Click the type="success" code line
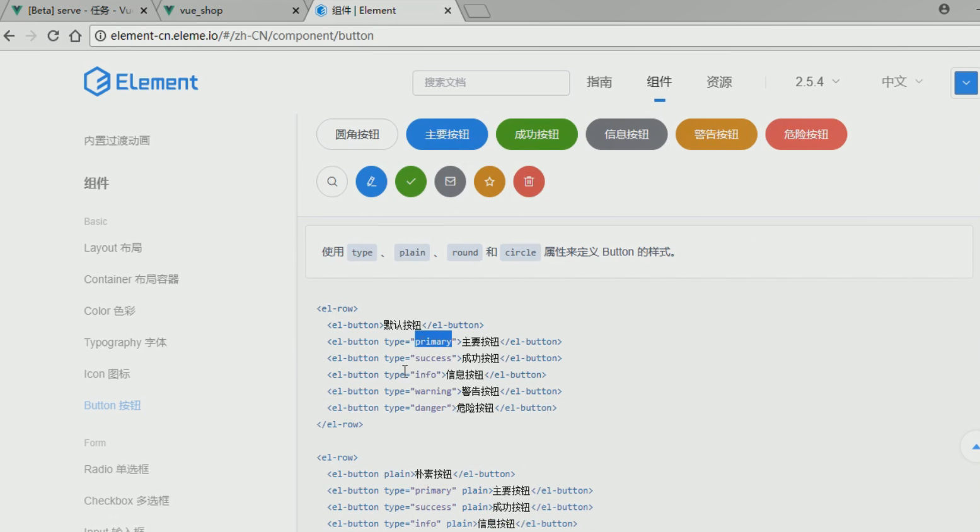Image resolution: width=980 pixels, height=532 pixels. coord(444,358)
